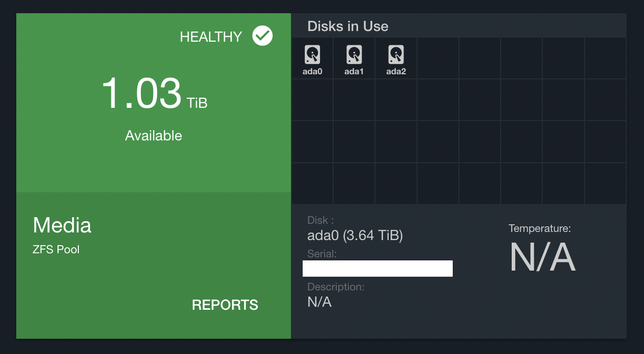
Task: Open REPORTS for the Media pool
Action: click(x=225, y=305)
